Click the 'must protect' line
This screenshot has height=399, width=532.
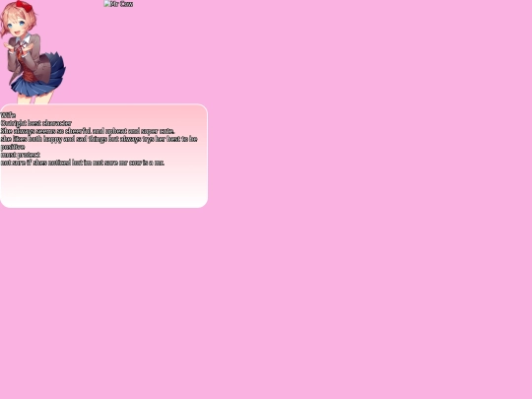click(x=21, y=155)
